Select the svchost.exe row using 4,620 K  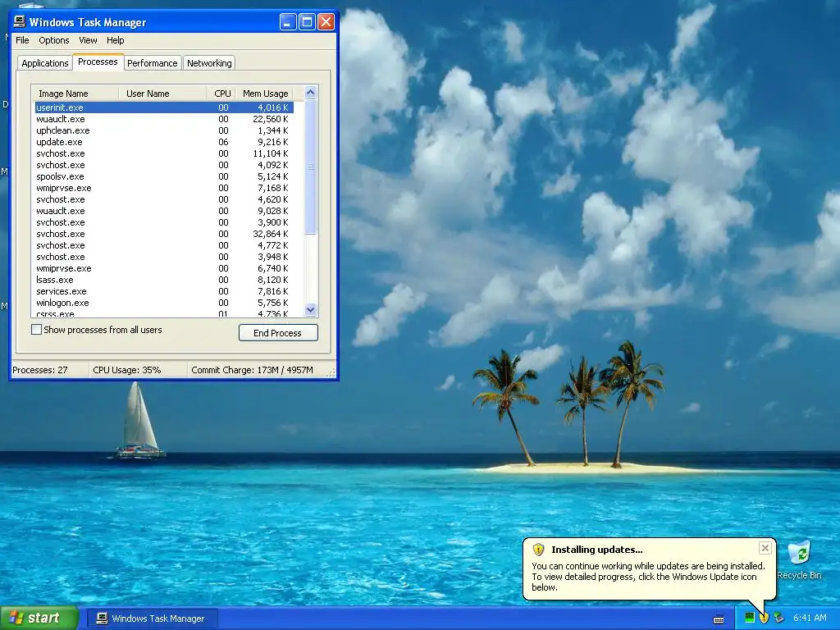164,199
